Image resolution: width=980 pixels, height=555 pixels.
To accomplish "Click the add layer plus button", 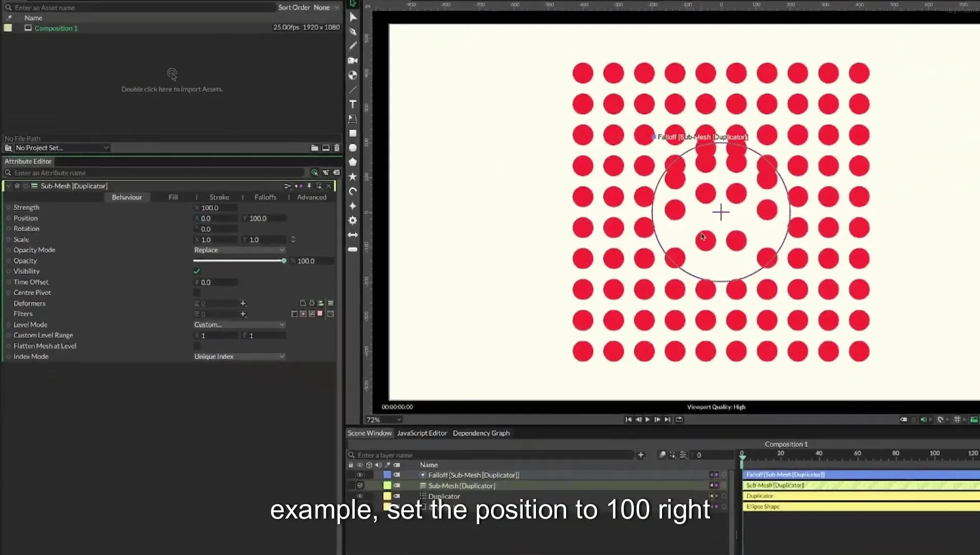I will point(641,455).
